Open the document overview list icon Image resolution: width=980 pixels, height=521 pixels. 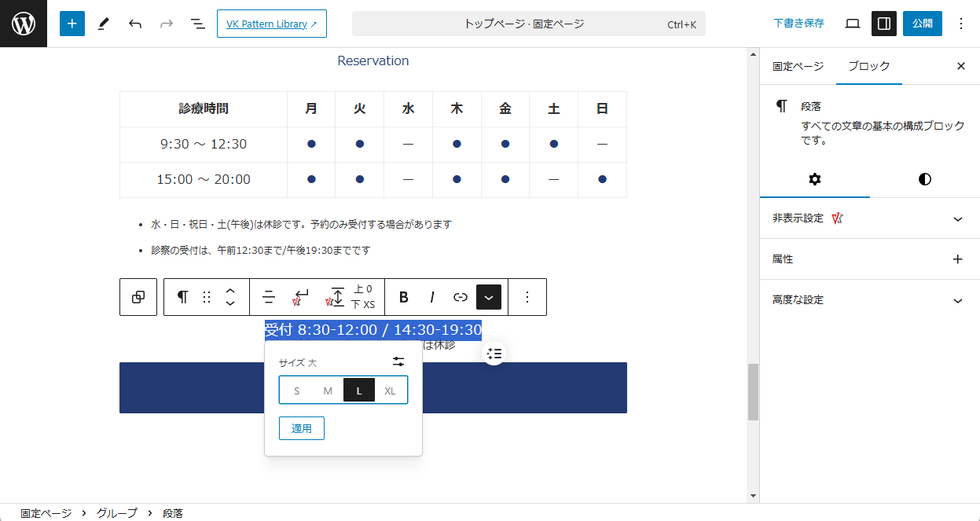198,24
